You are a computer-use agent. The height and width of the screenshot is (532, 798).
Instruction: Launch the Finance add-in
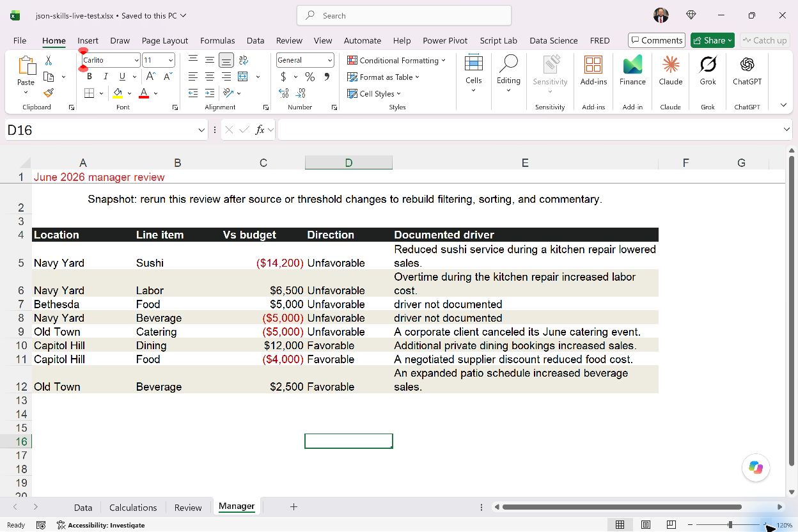coord(632,70)
